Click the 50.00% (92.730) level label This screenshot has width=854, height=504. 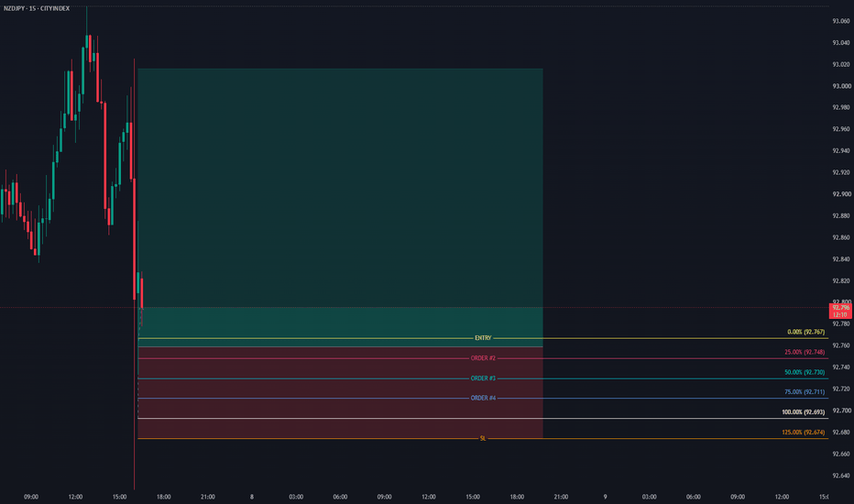pyautogui.click(x=805, y=373)
